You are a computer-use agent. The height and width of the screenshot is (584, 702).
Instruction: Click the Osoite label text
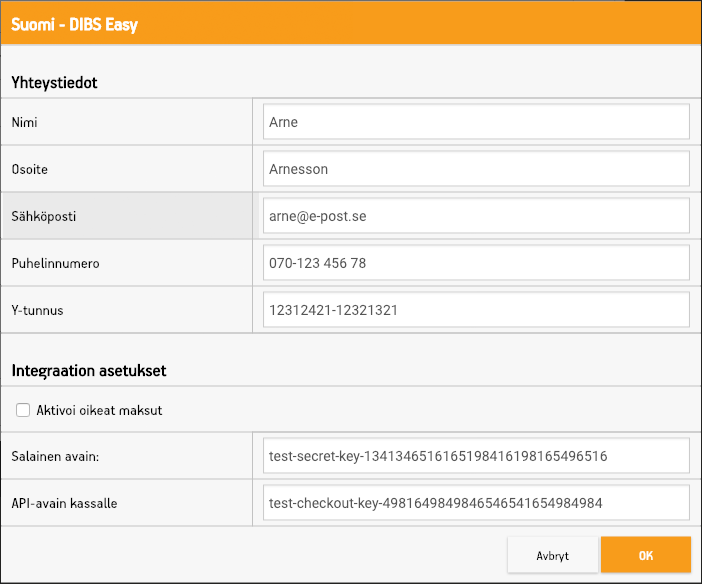click(x=30, y=169)
